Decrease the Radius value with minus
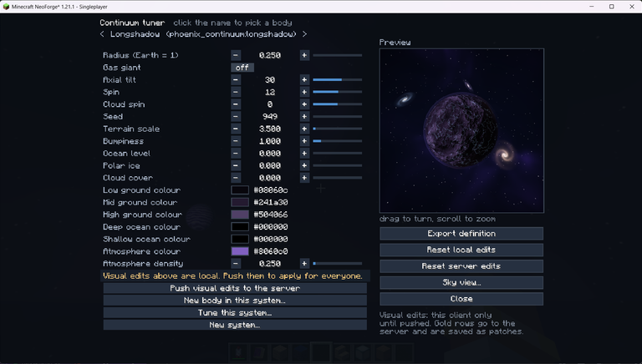 click(x=236, y=55)
